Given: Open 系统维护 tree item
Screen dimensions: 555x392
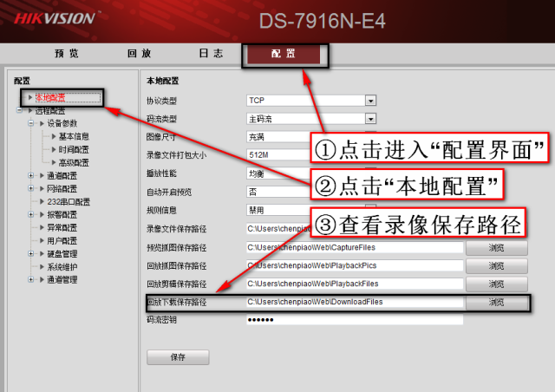Looking at the screenshot, I should click(x=62, y=266).
